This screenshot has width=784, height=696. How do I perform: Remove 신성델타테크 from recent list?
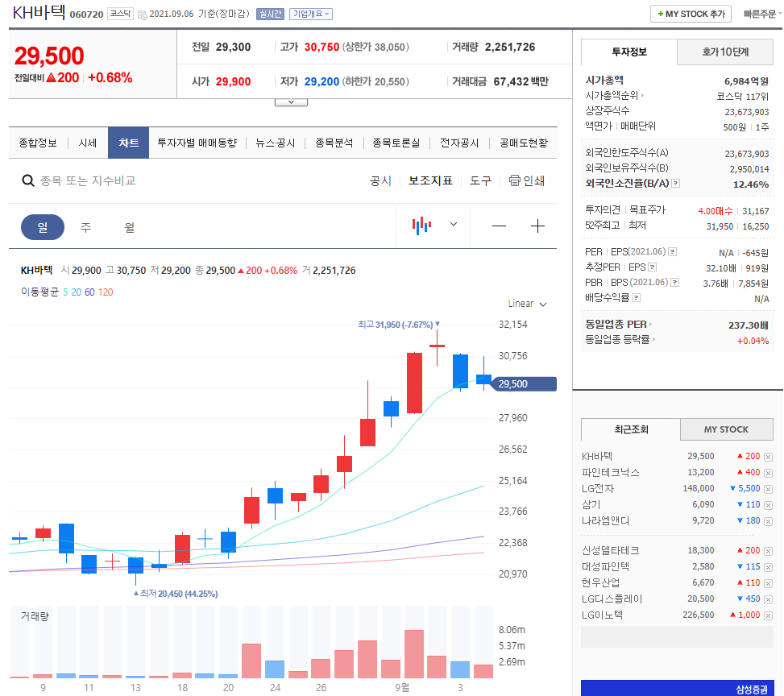click(x=768, y=552)
